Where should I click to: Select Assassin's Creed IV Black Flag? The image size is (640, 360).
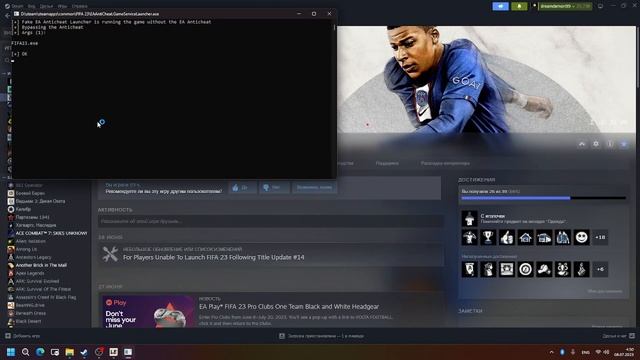point(46,297)
